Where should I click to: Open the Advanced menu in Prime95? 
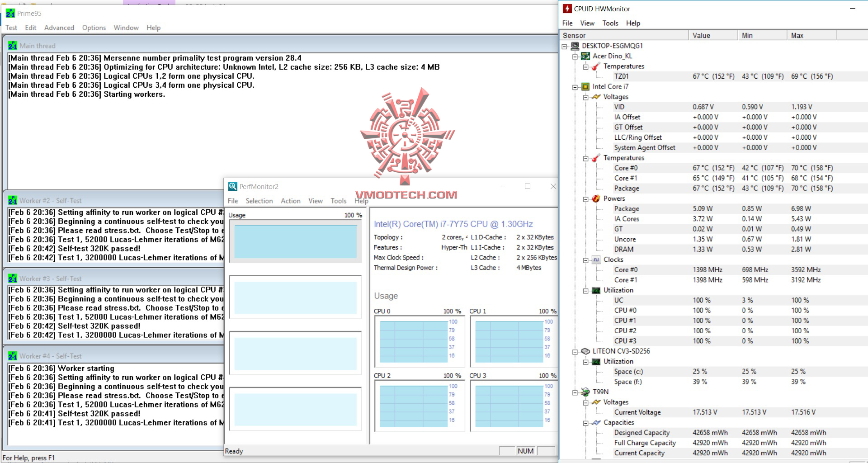click(59, 28)
